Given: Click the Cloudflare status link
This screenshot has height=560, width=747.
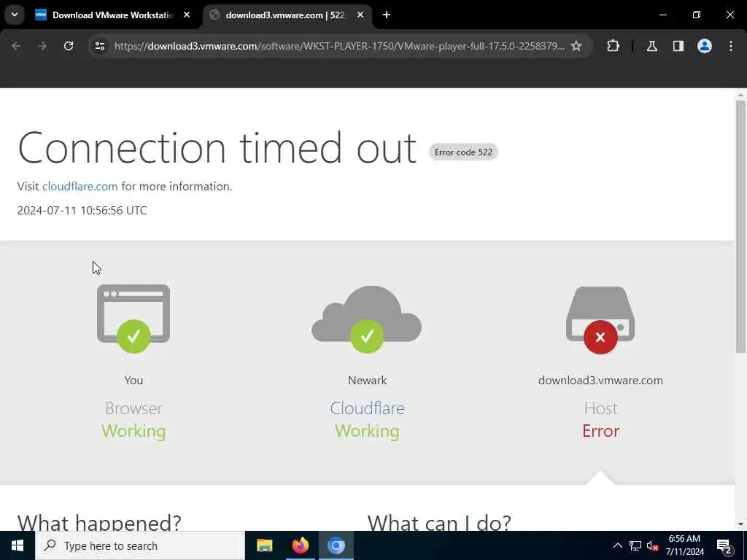Looking at the screenshot, I should (x=367, y=408).
